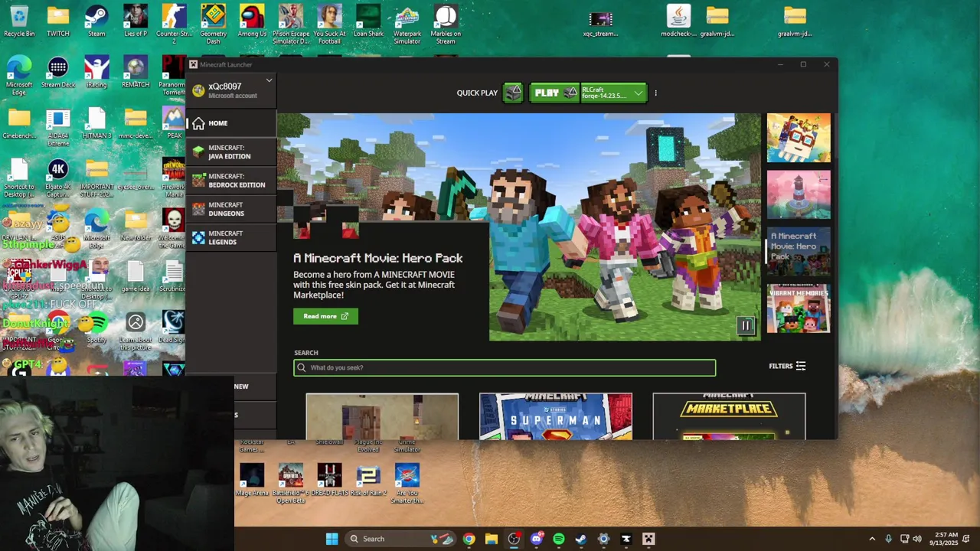Open the xqc_stream file on the desktop
Screen dimensions: 980x551
(x=601, y=23)
